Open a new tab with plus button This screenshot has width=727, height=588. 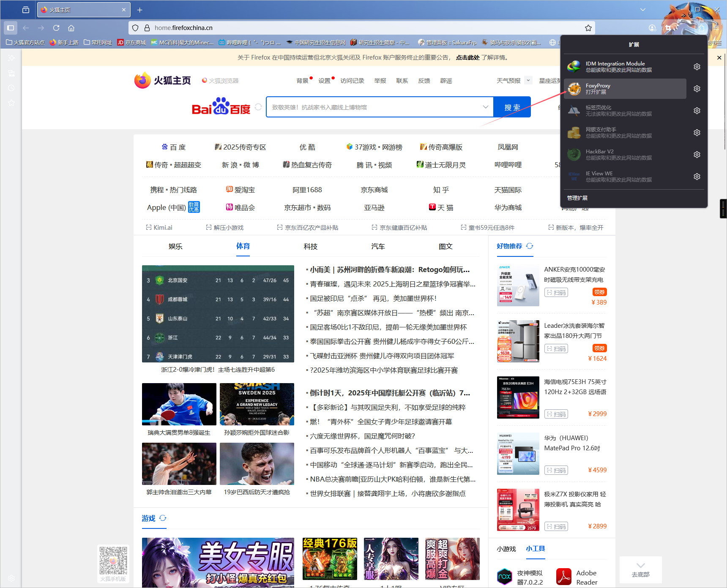pos(140,10)
